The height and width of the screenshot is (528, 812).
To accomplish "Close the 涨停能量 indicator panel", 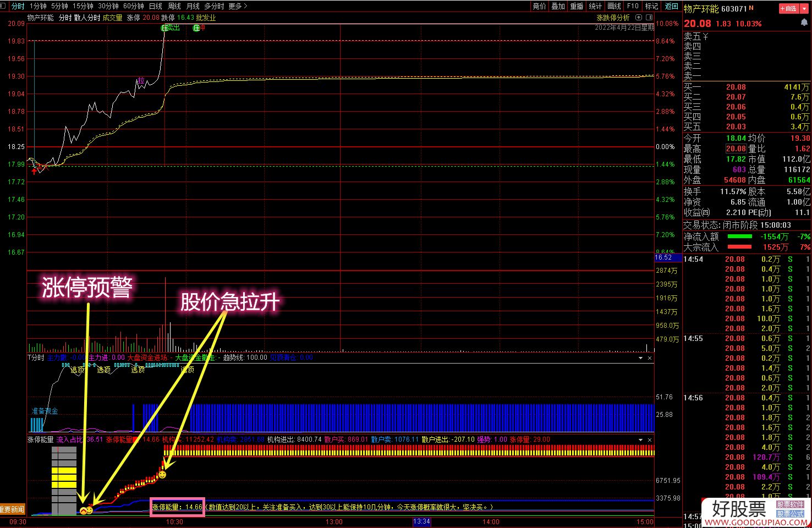I will coord(650,440).
